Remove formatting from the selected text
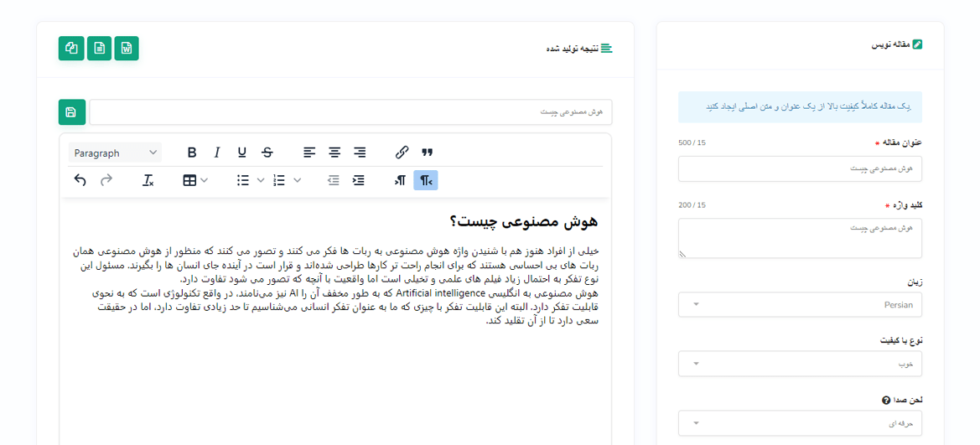 pos(148,180)
